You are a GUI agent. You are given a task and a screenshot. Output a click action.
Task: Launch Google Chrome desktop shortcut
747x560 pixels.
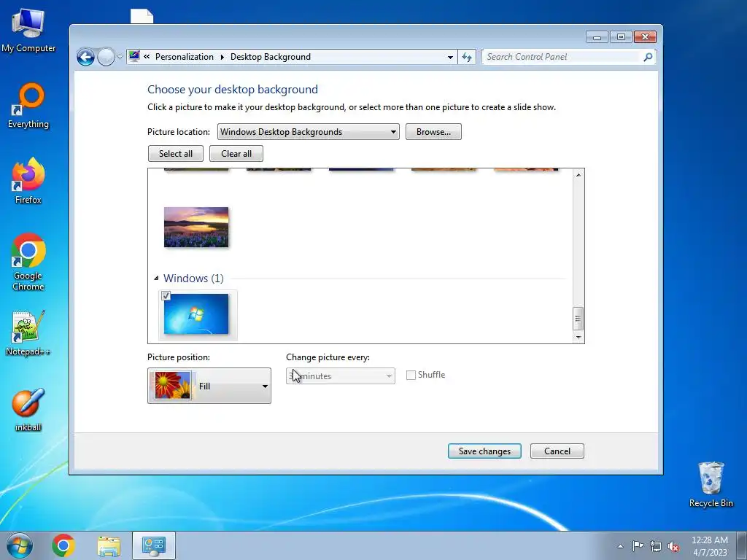[28, 262]
